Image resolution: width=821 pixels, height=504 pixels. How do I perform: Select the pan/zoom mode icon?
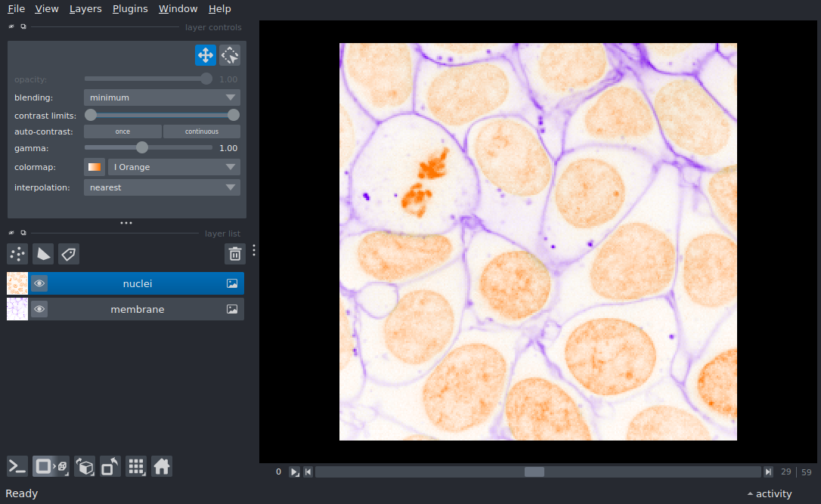pos(206,55)
